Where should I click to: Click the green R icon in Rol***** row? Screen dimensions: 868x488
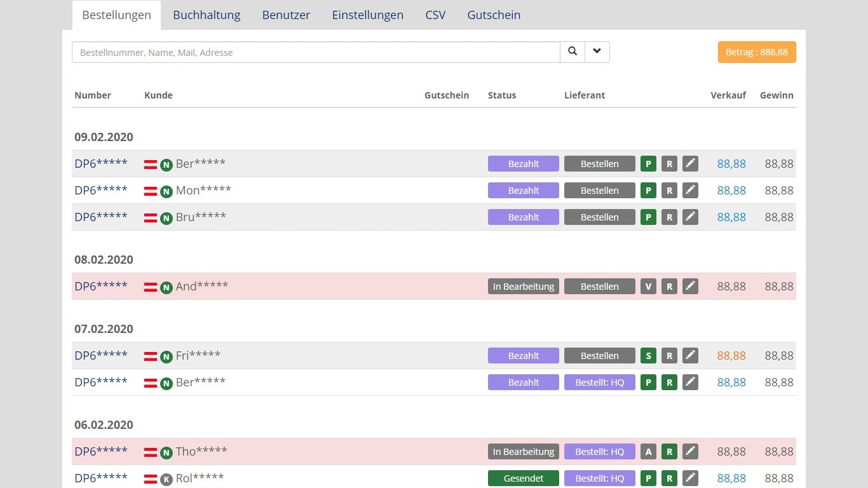pyautogui.click(x=668, y=478)
